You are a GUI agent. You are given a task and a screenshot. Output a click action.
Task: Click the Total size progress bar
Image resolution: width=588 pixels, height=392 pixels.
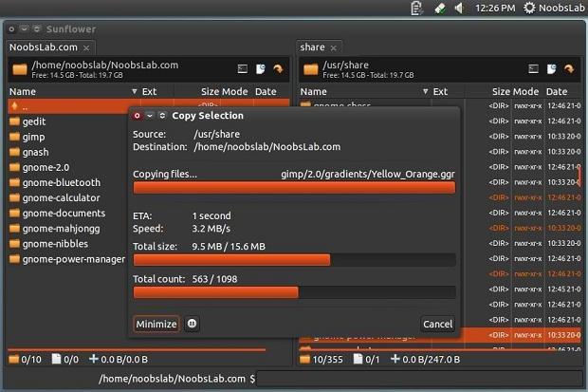[x=294, y=260]
